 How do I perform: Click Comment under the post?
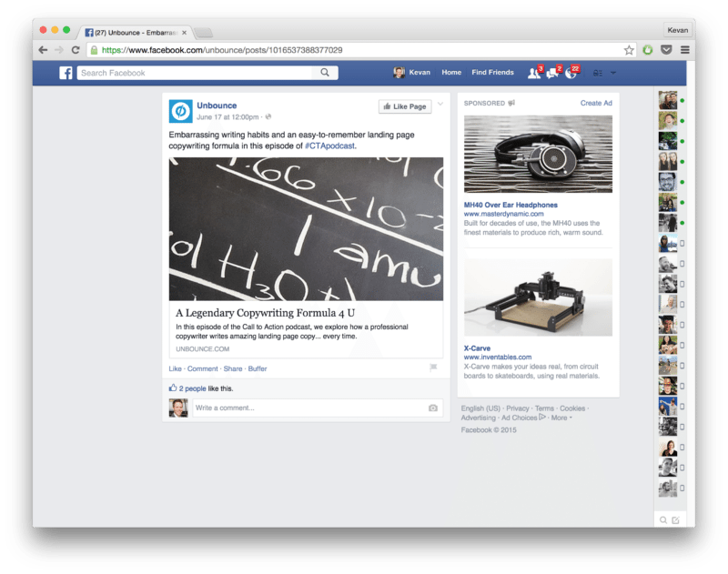[x=202, y=368]
